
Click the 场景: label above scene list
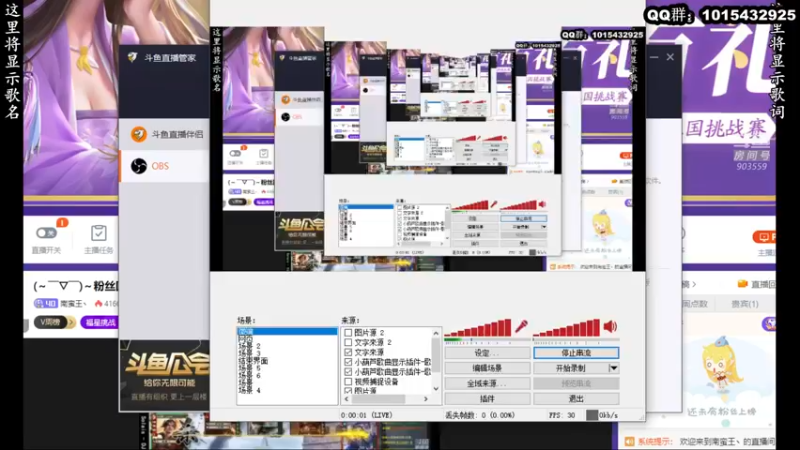point(247,320)
